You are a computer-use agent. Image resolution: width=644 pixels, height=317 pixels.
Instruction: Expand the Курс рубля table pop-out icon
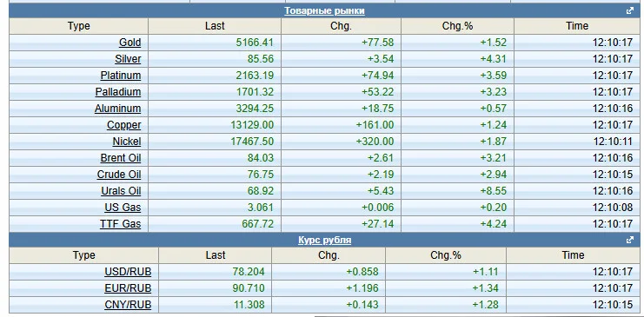[629, 240]
